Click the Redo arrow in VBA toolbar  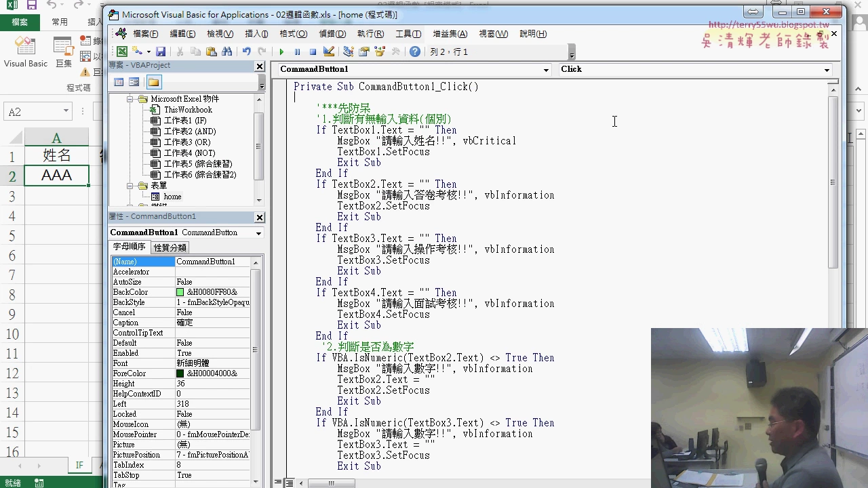coord(262,52)
